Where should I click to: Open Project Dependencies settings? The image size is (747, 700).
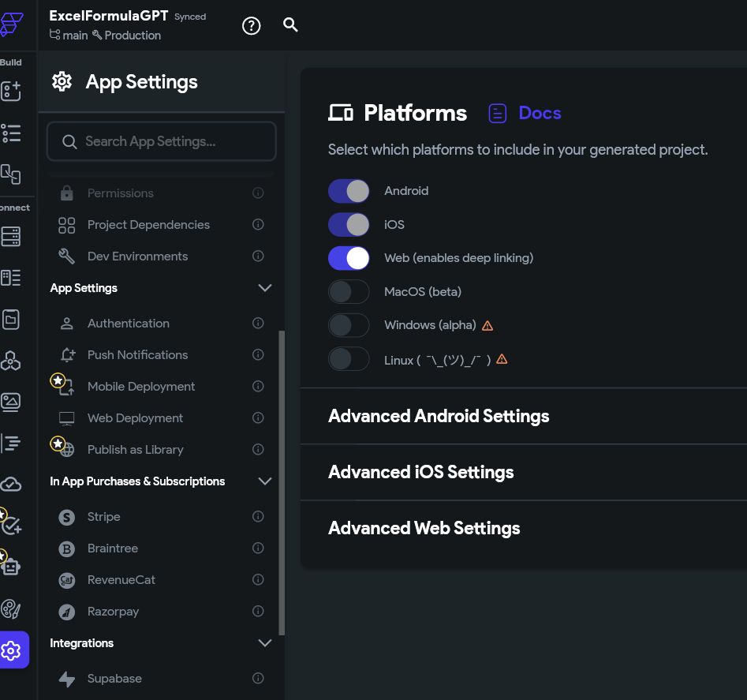(162, 224)
